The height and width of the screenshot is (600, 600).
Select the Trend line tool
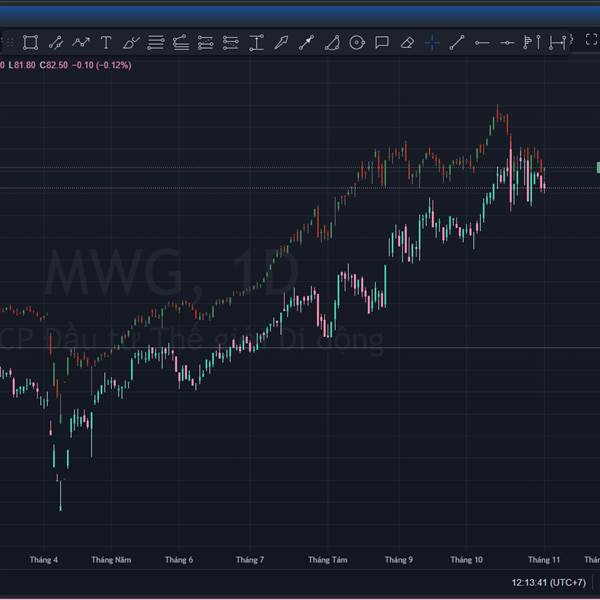point(457,42)
